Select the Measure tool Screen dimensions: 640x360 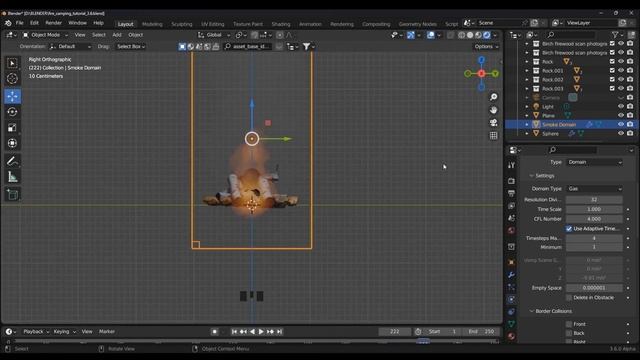(12, 177)
